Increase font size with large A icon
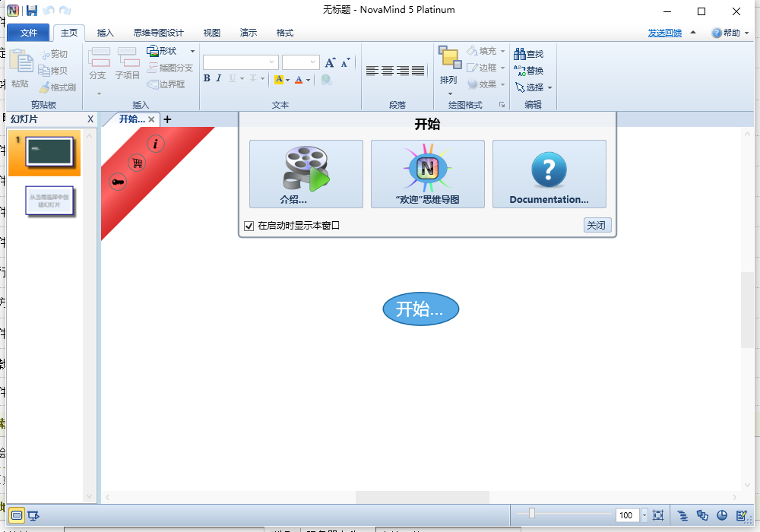Image resolution: width=760 pixels, height=532 pixels. pyautogui.click(x=330, y=62)
